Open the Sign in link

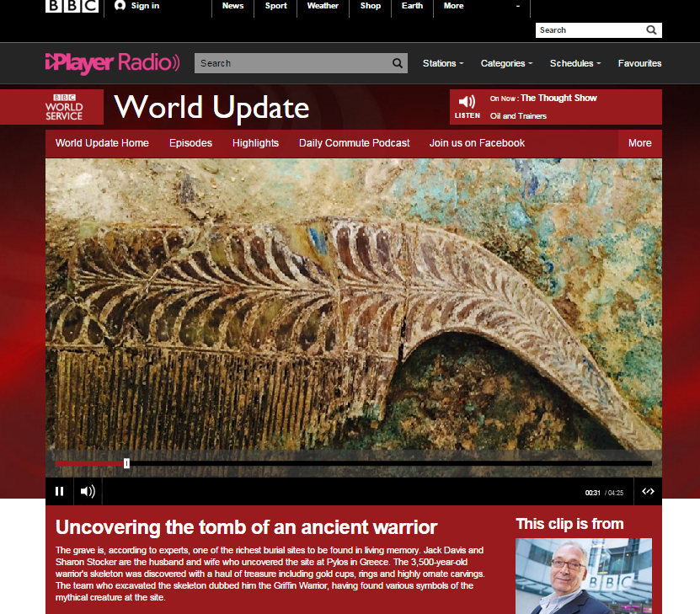145,6
